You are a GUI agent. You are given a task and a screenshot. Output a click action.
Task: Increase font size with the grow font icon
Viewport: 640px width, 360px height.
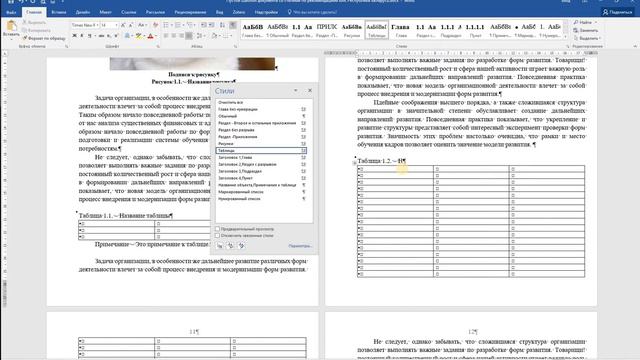(123, 25)
